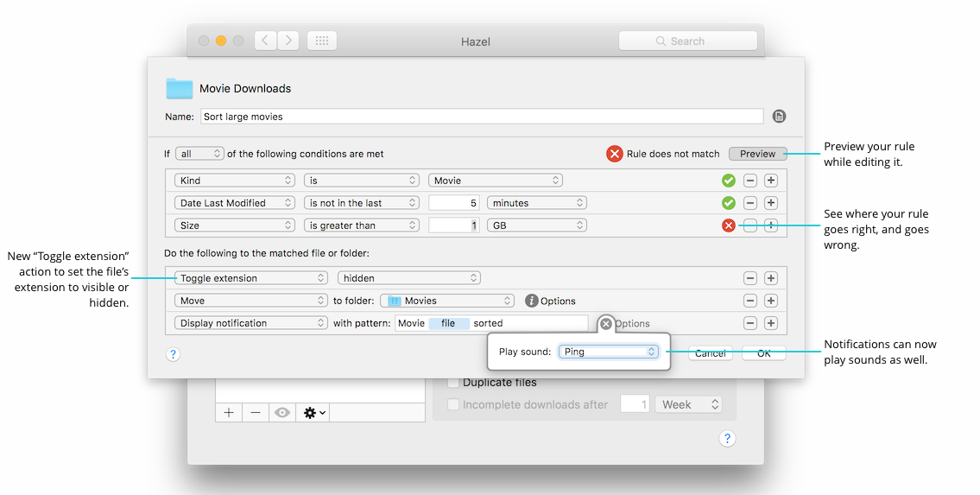This screenshot has width=980, height=495.
Task: Add condition after Date Last Modified row
Action: coord(771,203)
